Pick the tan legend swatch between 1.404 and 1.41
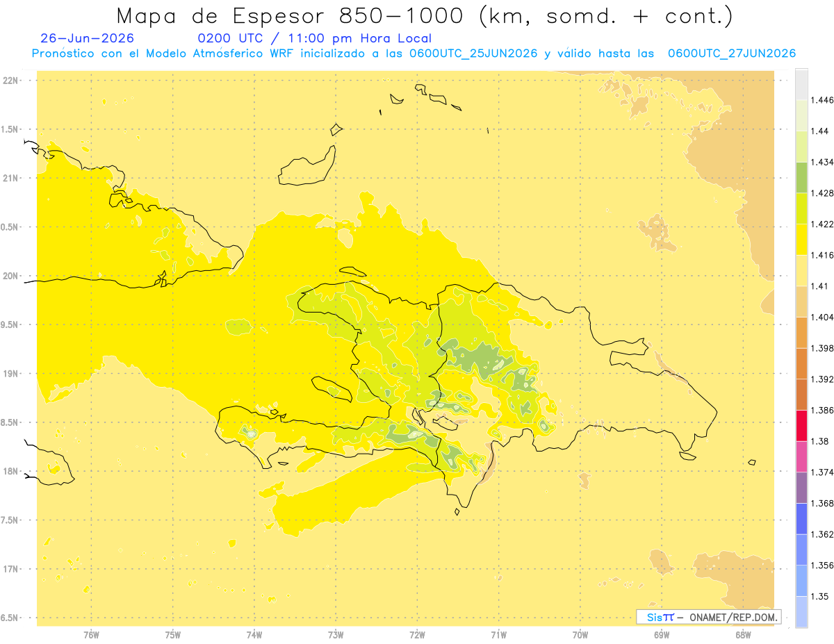The image size is (834, 644). click(801, 302)
